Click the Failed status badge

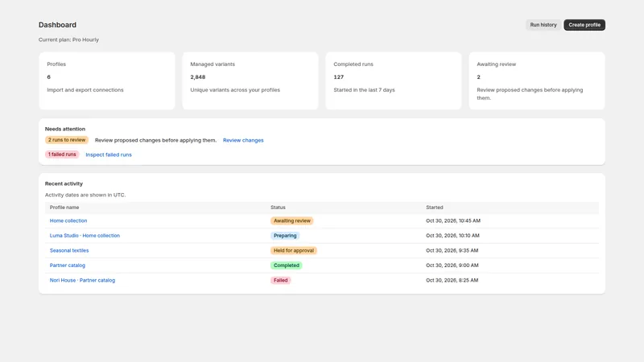click(280, 280)
